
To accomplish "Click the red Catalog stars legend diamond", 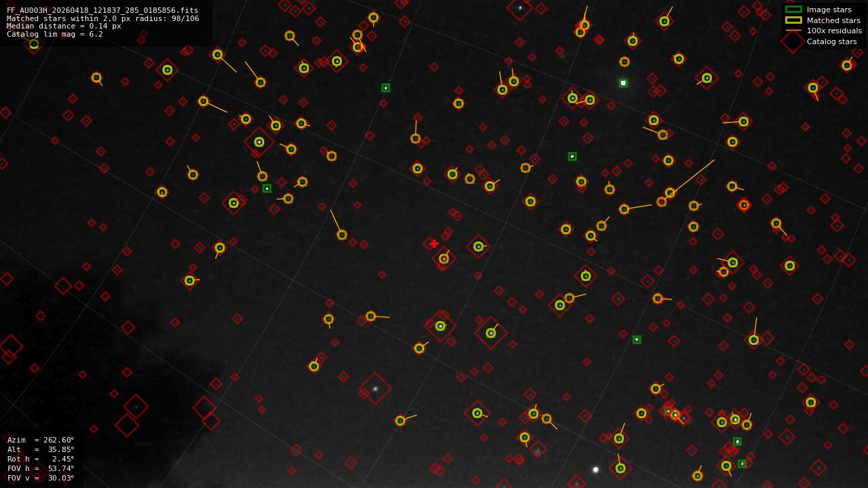I will click(x=793, y=41).
